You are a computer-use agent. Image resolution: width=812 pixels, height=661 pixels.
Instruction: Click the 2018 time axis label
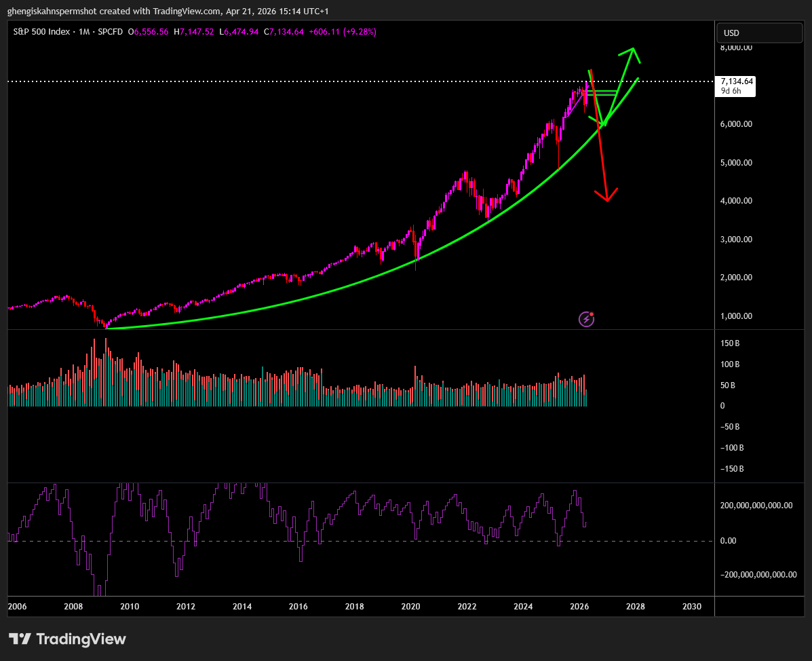[x=354, y=607]
